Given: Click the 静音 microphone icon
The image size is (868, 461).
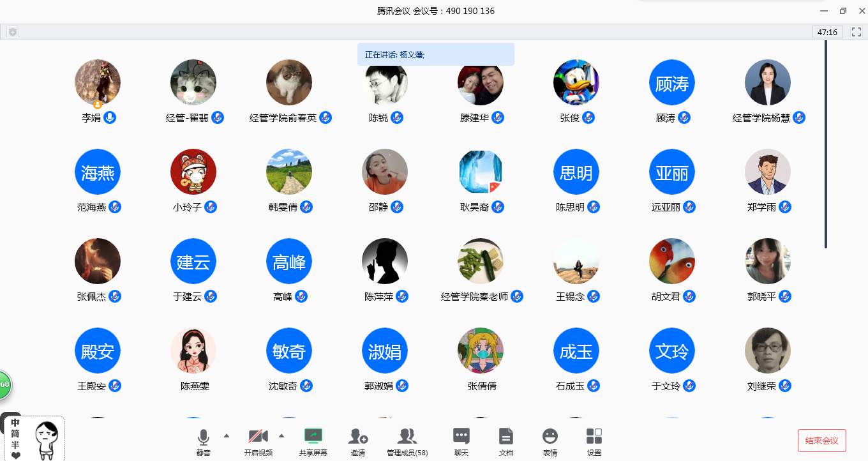Looking at the screenshot, I should tap(203, 437).
